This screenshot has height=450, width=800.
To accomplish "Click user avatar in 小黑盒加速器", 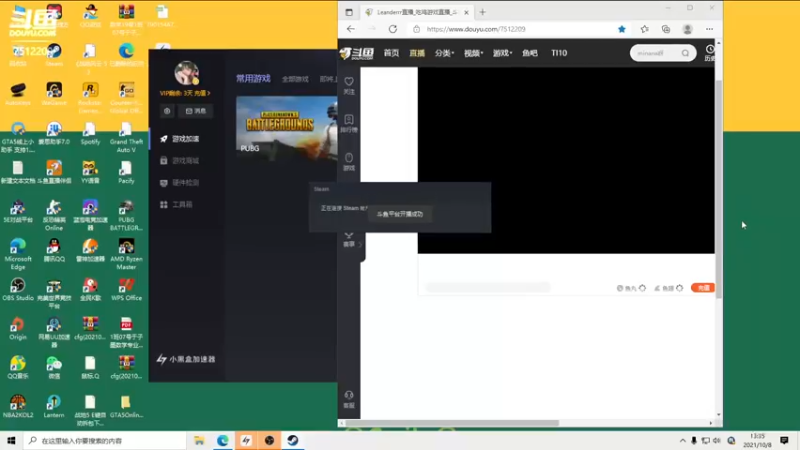I will coord(186,73).
